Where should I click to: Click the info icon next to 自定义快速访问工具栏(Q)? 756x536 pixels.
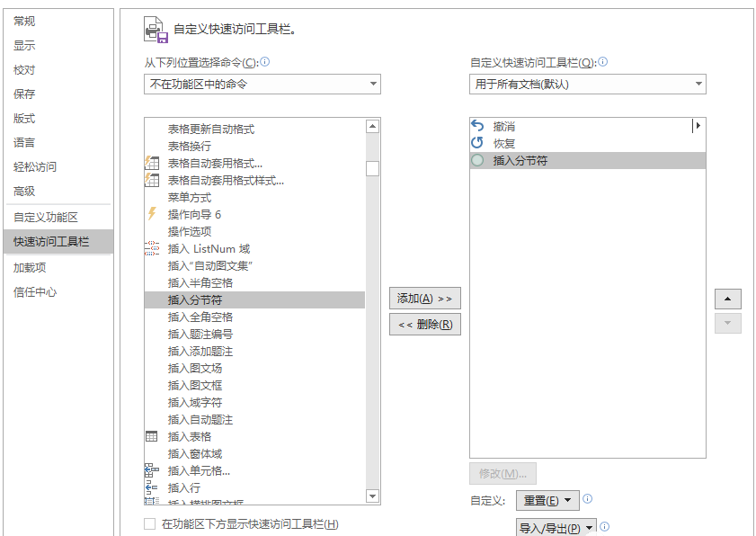603,62
